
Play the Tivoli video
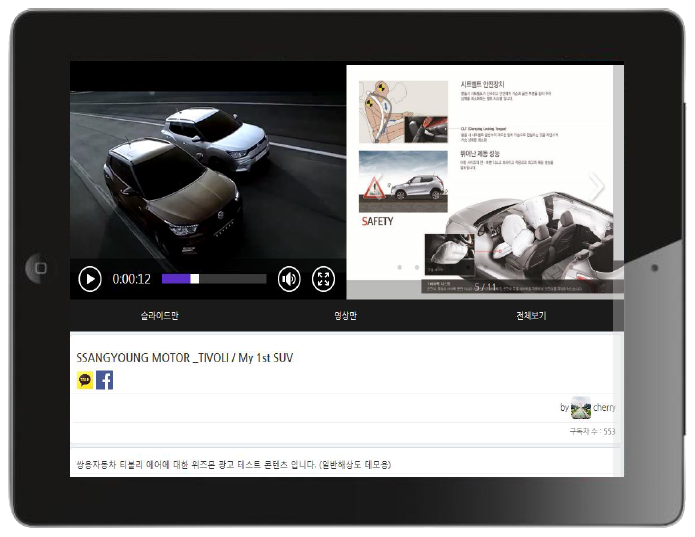coord(90,279)
